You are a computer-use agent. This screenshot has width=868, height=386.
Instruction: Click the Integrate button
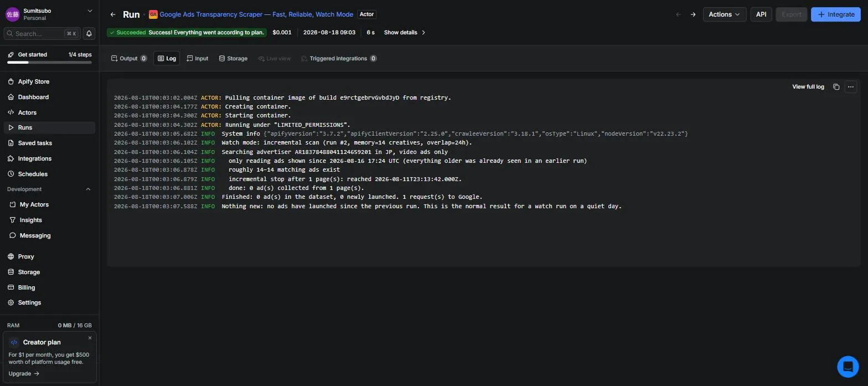click(x=836, y=14)
